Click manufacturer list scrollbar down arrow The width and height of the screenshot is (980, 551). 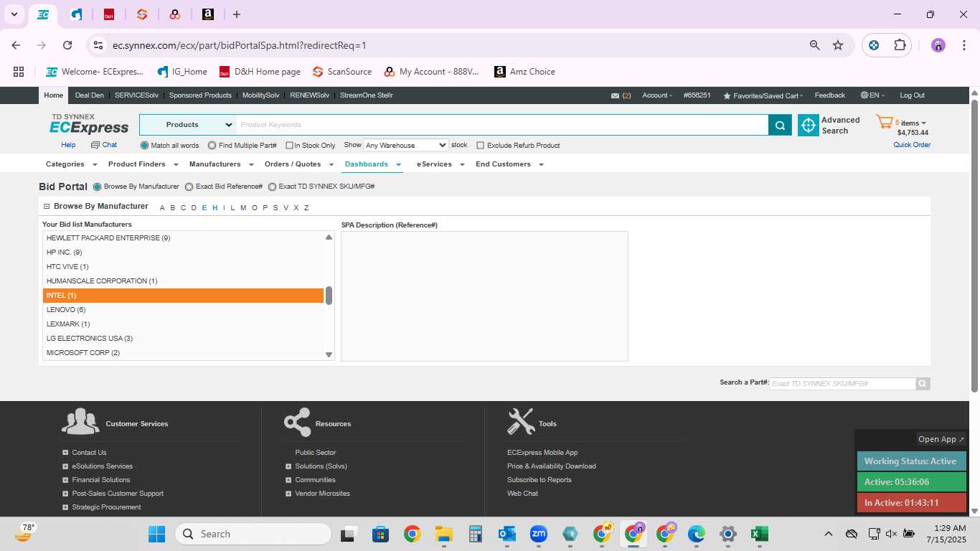(329, 354)
